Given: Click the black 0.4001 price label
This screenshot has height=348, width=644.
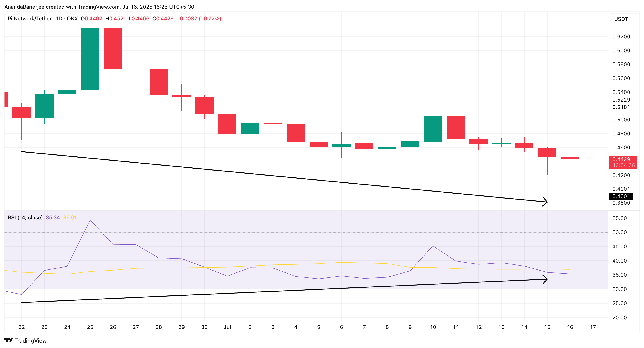Looking at the screenshot, I should click(x=621, y=196).
